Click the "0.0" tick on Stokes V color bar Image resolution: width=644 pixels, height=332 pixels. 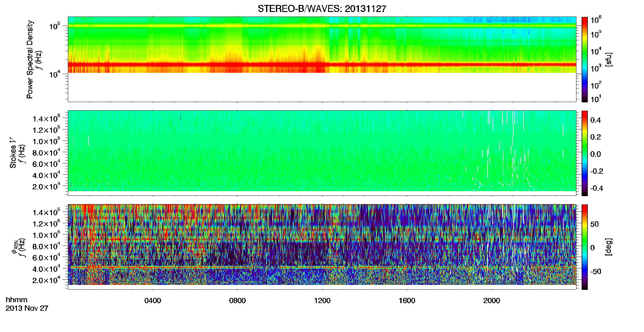coord(595,154)
